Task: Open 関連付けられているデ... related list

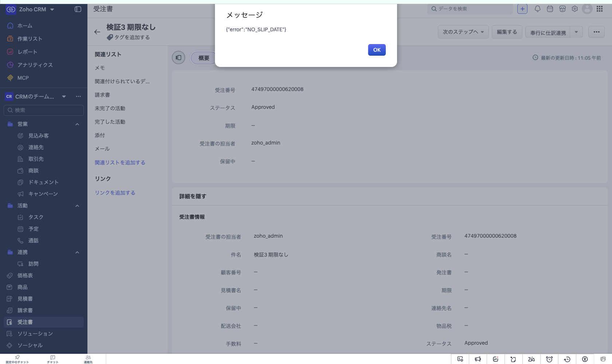Action: coord(122,82)
